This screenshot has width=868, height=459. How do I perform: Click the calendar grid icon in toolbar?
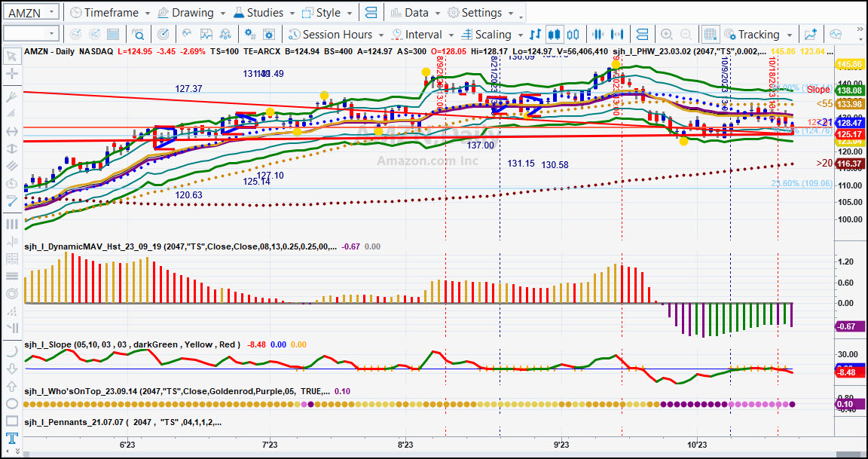[113, 35]
